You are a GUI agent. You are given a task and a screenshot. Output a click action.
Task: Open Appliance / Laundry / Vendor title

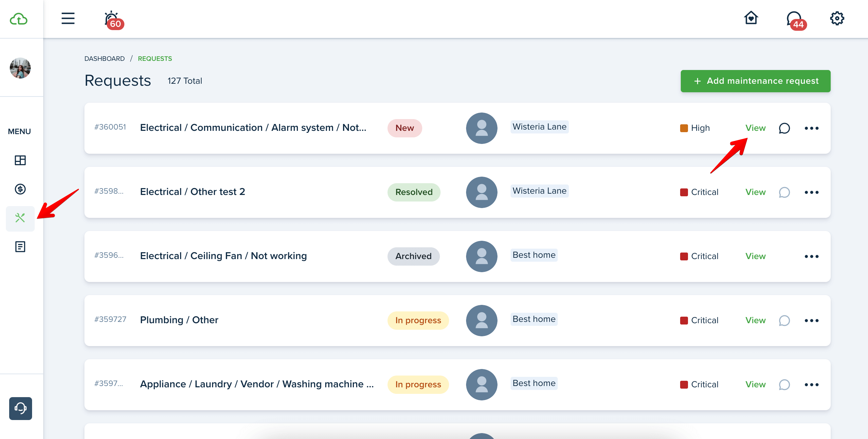coord(257,384)
